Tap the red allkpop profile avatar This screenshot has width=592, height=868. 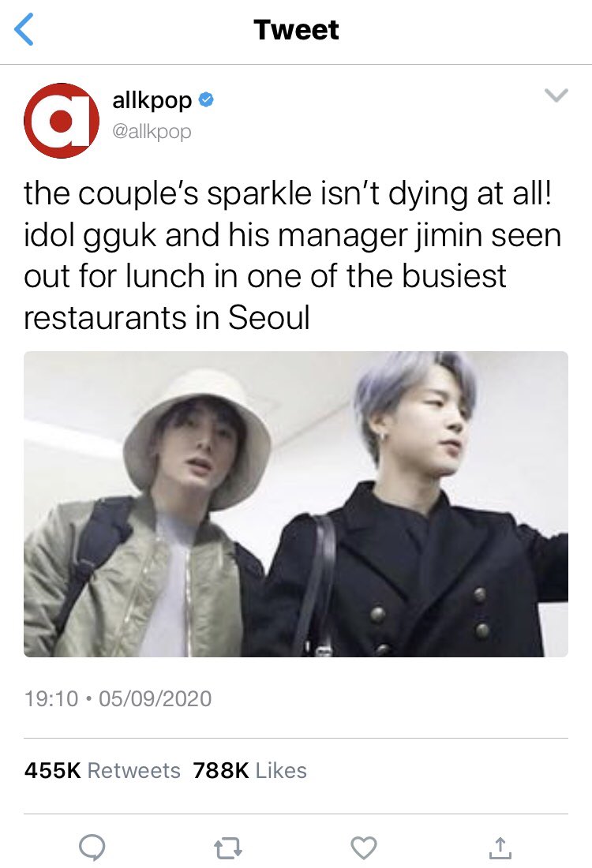62,121
